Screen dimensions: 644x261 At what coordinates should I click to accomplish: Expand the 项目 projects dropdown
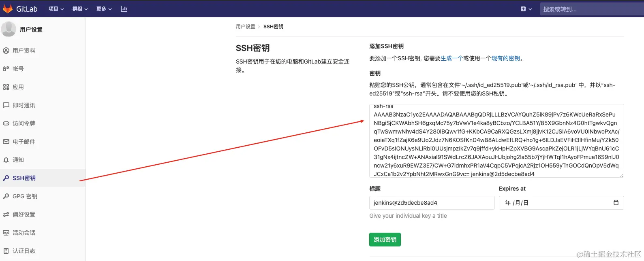[x=56, y=9]
